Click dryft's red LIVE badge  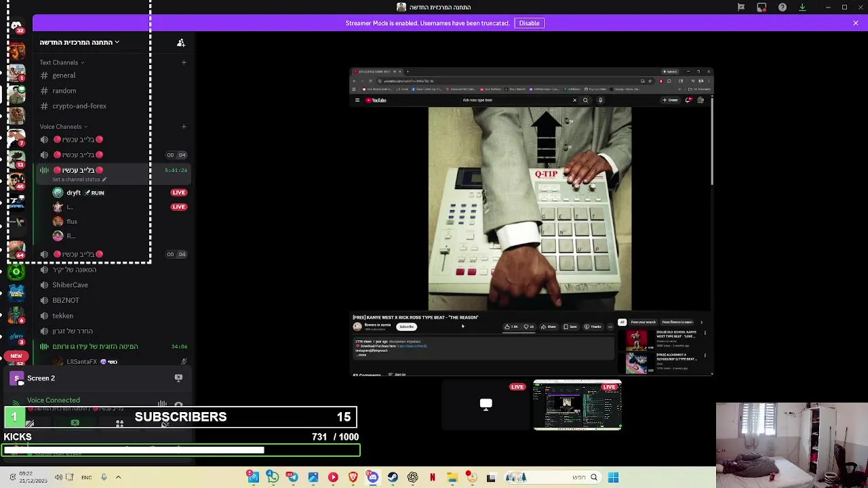click(x=179, y=192)
